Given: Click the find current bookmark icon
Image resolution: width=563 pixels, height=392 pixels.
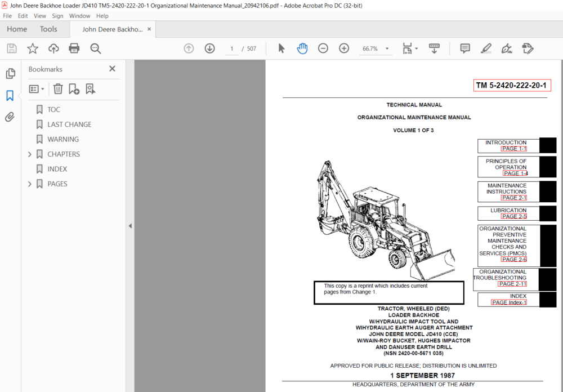Looking at the screenshot, I should [91, 89].
